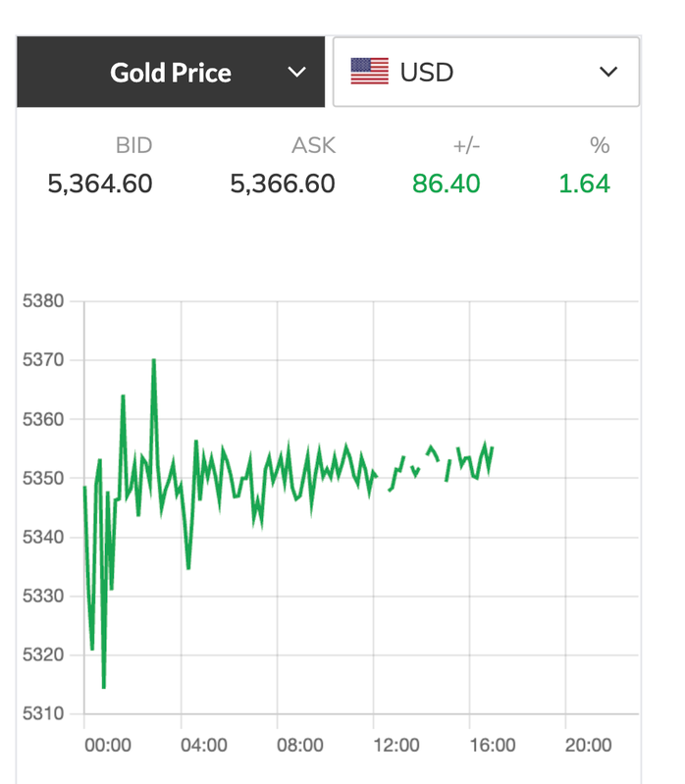Click the green 86.40 change value
The width and height of the screenshot is (685, 784).
click(x=446, y=183)
